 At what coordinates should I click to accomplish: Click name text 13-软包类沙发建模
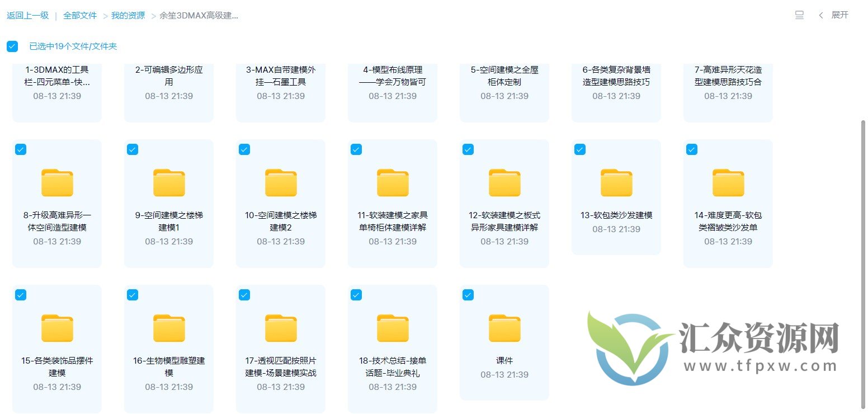[616, 215]
